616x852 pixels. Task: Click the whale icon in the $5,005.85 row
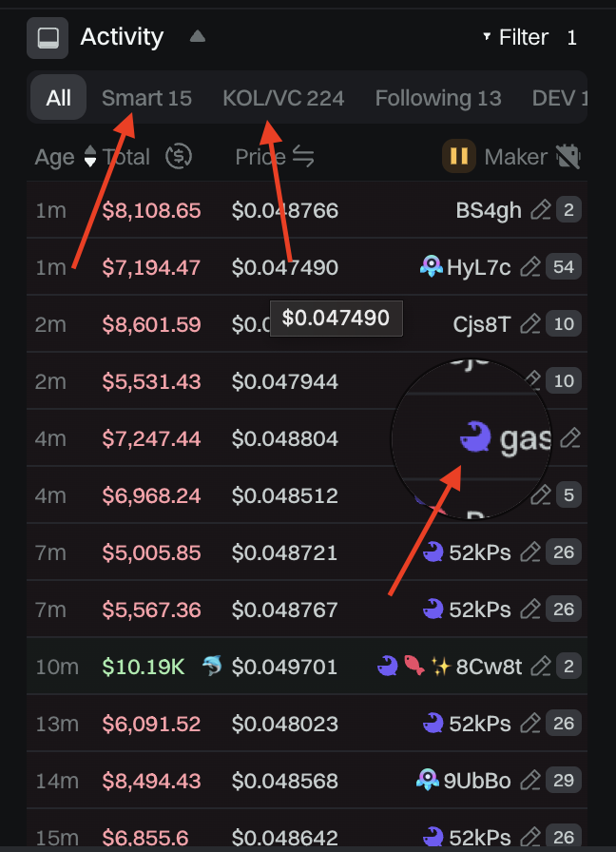(433, 552)
